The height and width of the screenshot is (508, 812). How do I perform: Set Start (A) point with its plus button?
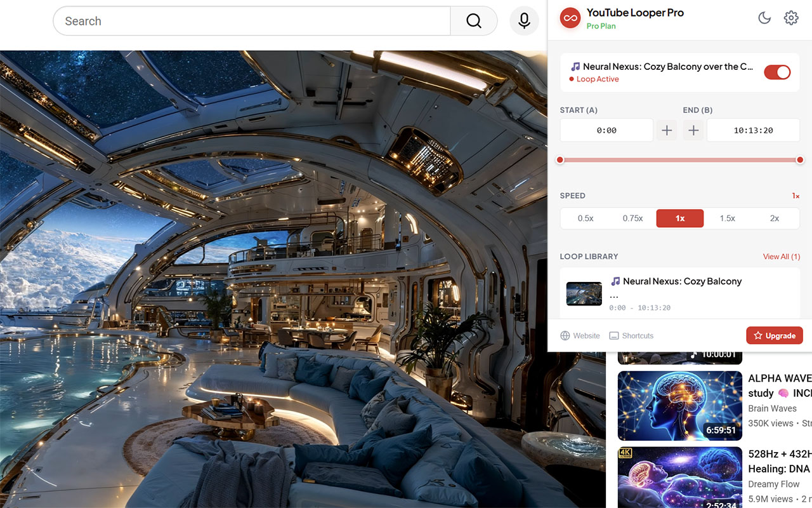click(667, 130)
